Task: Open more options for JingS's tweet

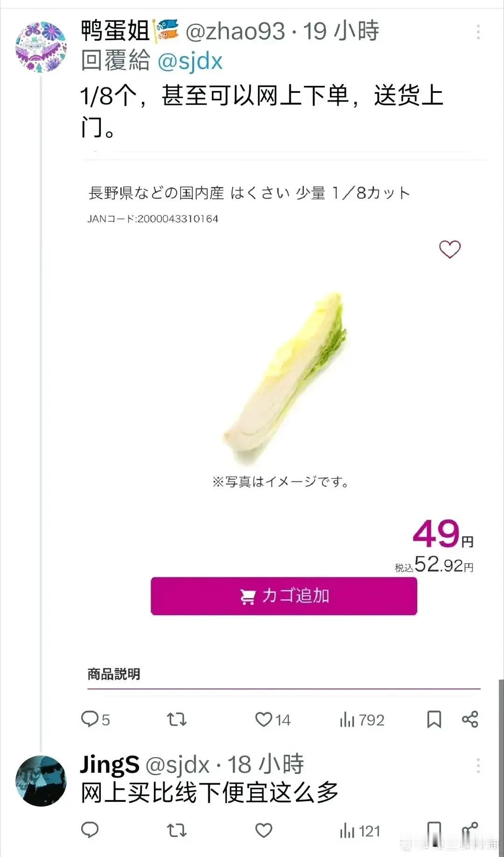Action: pyautogui.click(x=478, y=766)
